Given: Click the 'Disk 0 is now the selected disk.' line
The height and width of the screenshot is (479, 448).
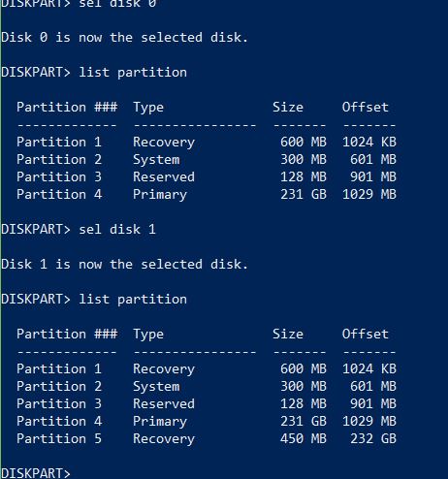Looking at the screenshot, I should pyautogui.click(x=124, y=37).
